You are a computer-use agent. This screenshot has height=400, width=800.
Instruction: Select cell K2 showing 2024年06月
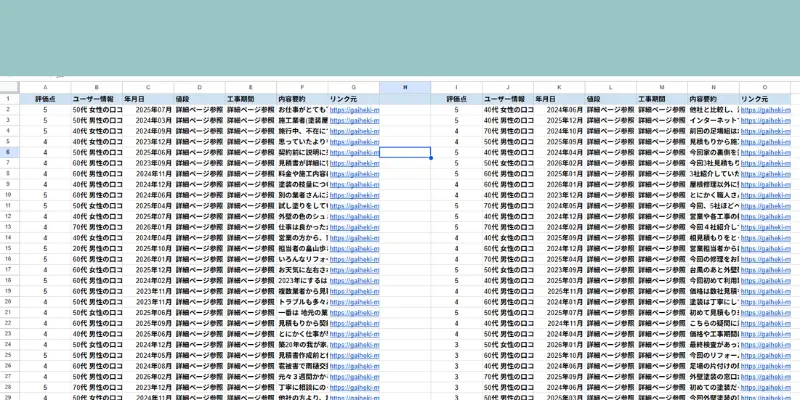[x=557, y=110]
